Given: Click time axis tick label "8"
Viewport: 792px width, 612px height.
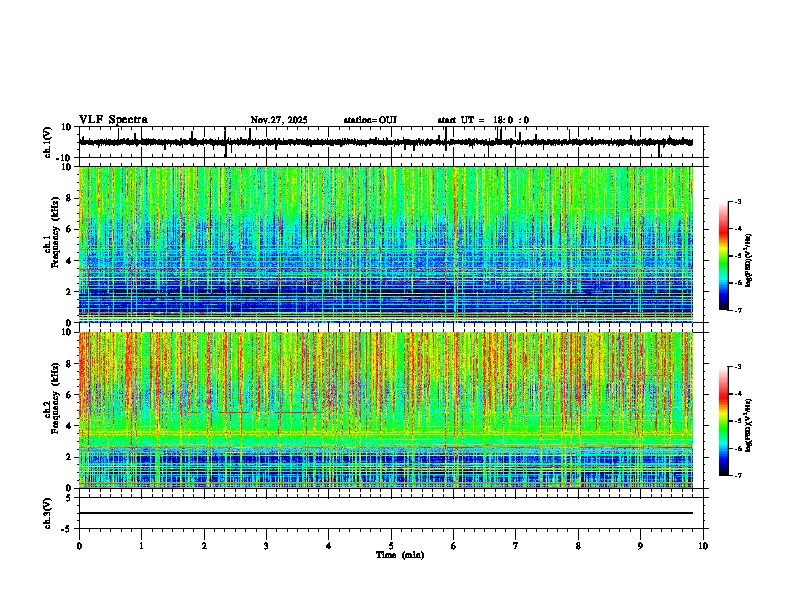Looking at the screenshot, I should (x=578, y=546).
